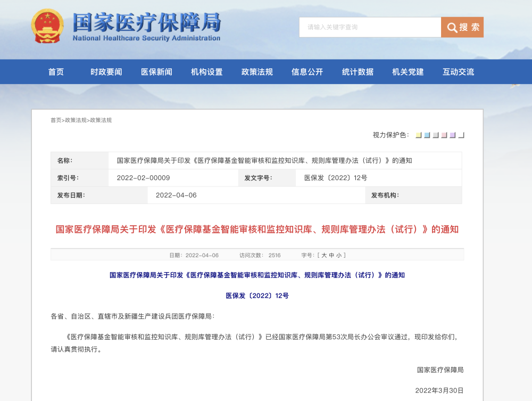Apply purple eye-protection color swatch
The image size is (532, 401).
point(453,135)
